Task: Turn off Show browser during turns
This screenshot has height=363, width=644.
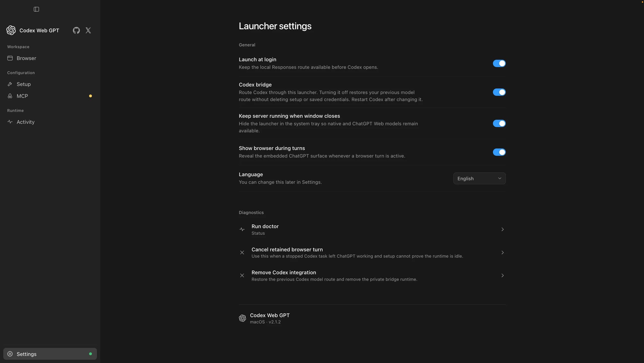Action: [499, 152]
